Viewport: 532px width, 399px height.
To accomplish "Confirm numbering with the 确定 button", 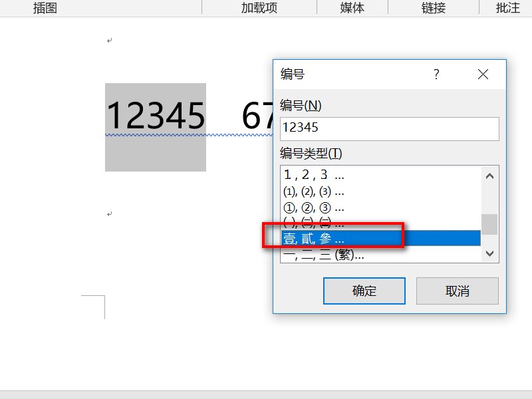I will pos(364,291).
